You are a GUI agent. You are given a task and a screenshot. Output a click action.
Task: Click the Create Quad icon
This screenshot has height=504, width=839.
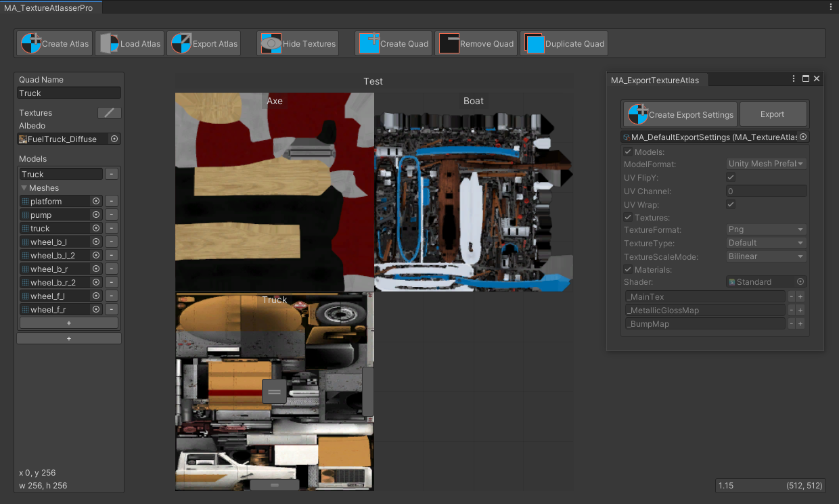(x=369, y=43)
